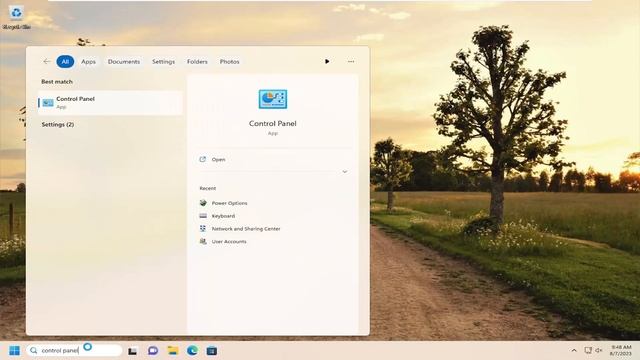Go back using the search panel arrow
The height and width of the screenshot is (360, 640).
coord(47,62)
